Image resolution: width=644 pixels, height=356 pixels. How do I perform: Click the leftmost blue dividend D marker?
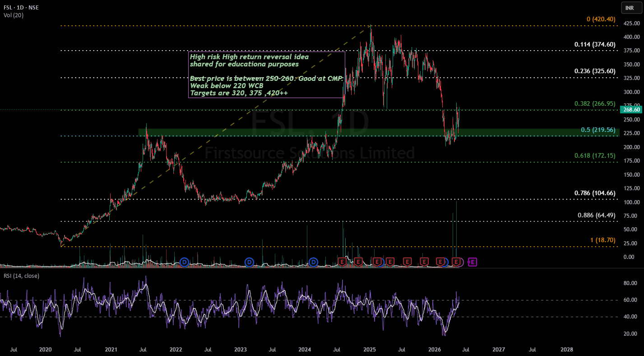(184, 262)
